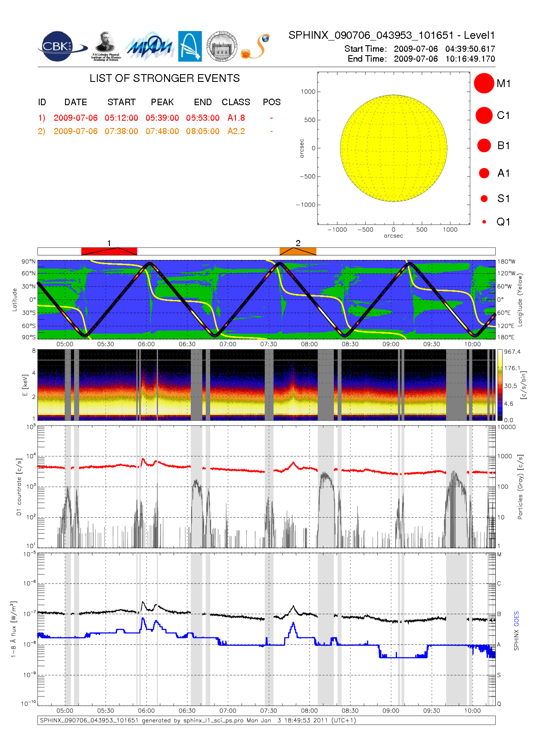The width and height of the screenshot is (534, 756).
Task: Select the red event 1 timeline bar
Action: pos(109,251)
